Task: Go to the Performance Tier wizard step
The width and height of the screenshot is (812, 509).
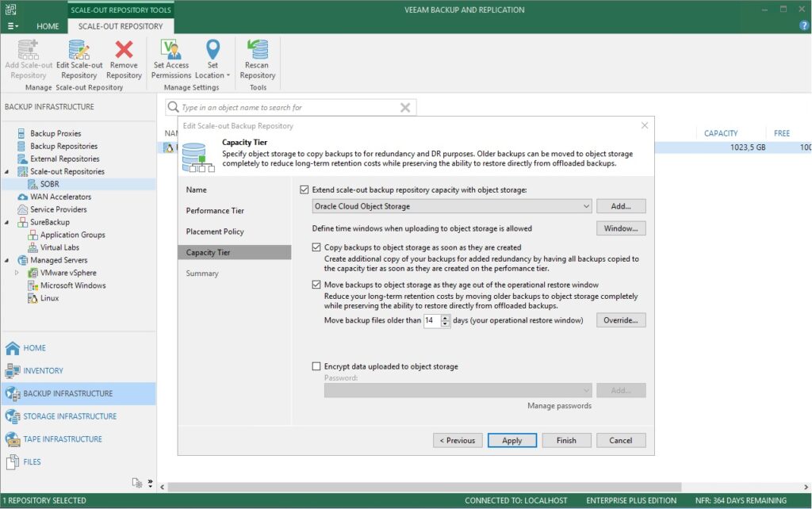Action: click(215, 211)
